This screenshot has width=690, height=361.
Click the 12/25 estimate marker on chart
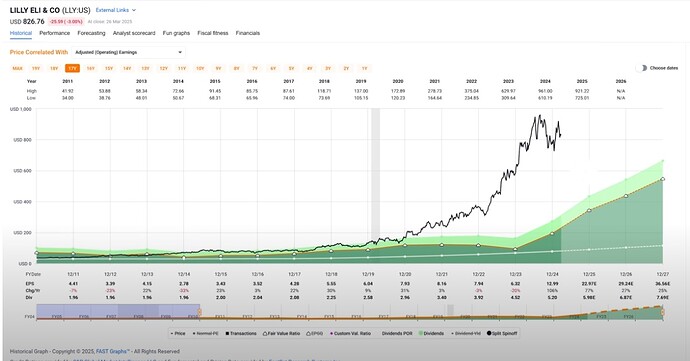(589, 210)
